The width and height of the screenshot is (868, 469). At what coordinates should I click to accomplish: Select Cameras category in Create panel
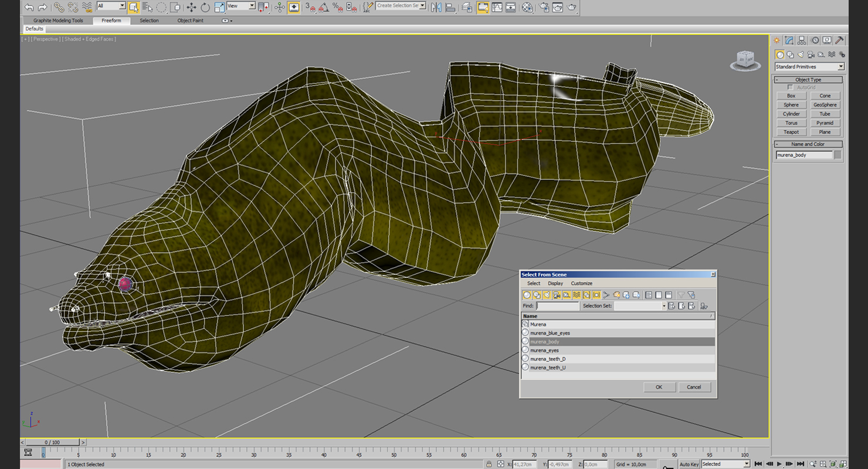(811, 55)
